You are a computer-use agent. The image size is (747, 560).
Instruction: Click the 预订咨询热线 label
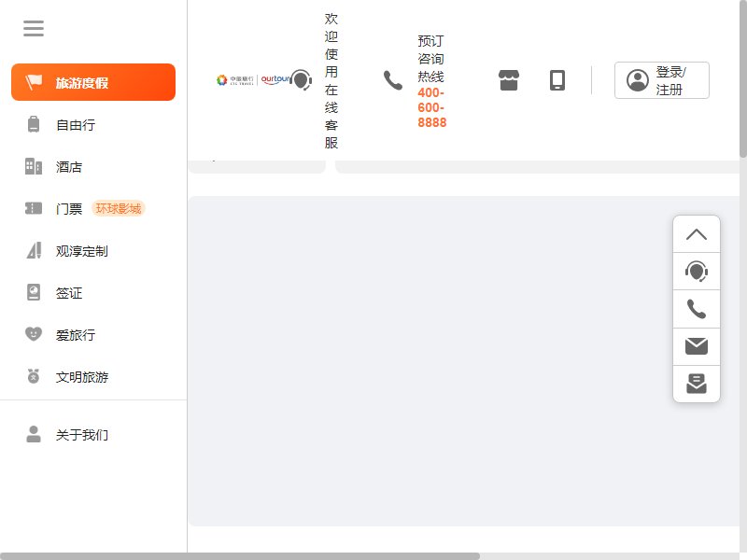(430, 59)
